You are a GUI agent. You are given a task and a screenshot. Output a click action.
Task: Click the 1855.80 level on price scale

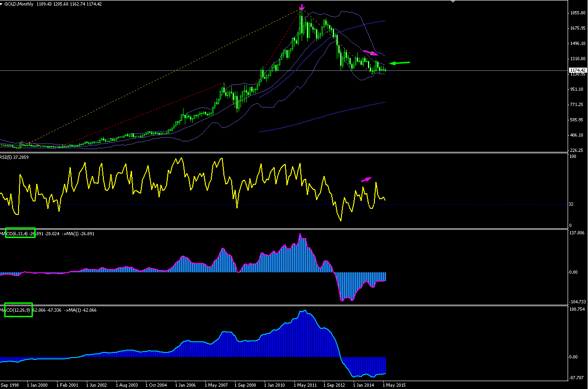578,13
